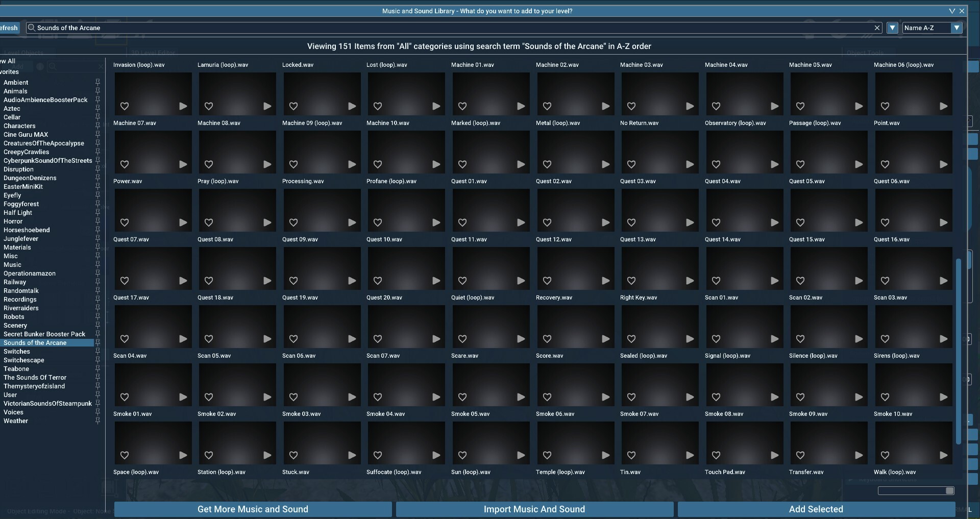Click the Add Selected button
The image size is (980, 519).
tap(816, 509)
